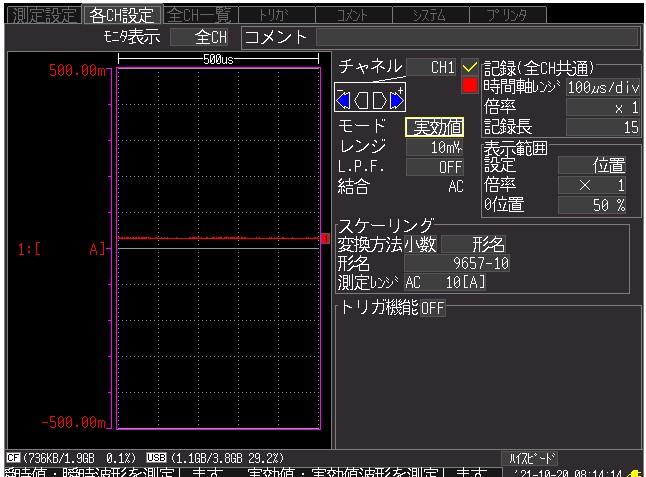Go to the コメント tab
Viewport: 646px width, 477px height.
pyautogui.click(x=353, y=15)
